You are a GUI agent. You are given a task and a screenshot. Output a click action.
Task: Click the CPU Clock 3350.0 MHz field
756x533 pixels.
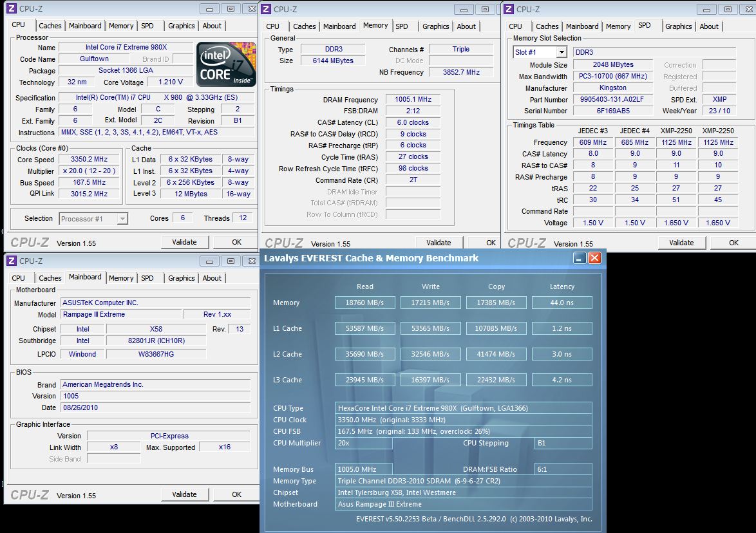coord(464,420)
